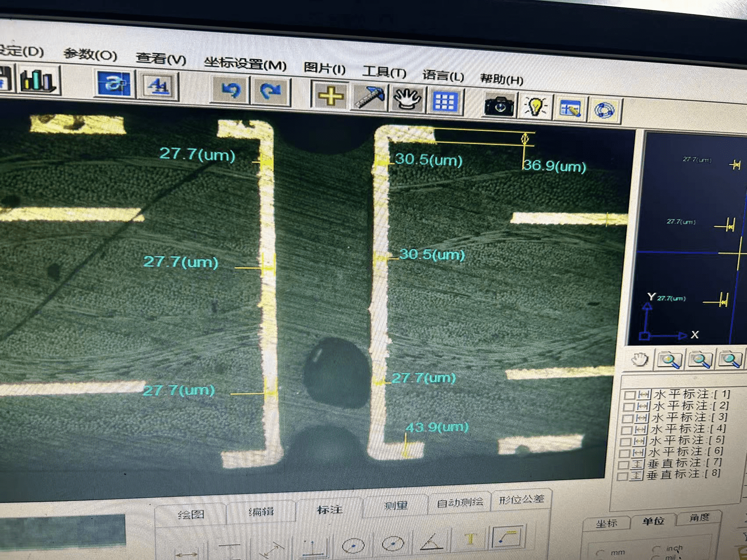Switch to the 标注 tab
Image resolution: width=747 pixels, height=560 pixels.
(330, 509)
